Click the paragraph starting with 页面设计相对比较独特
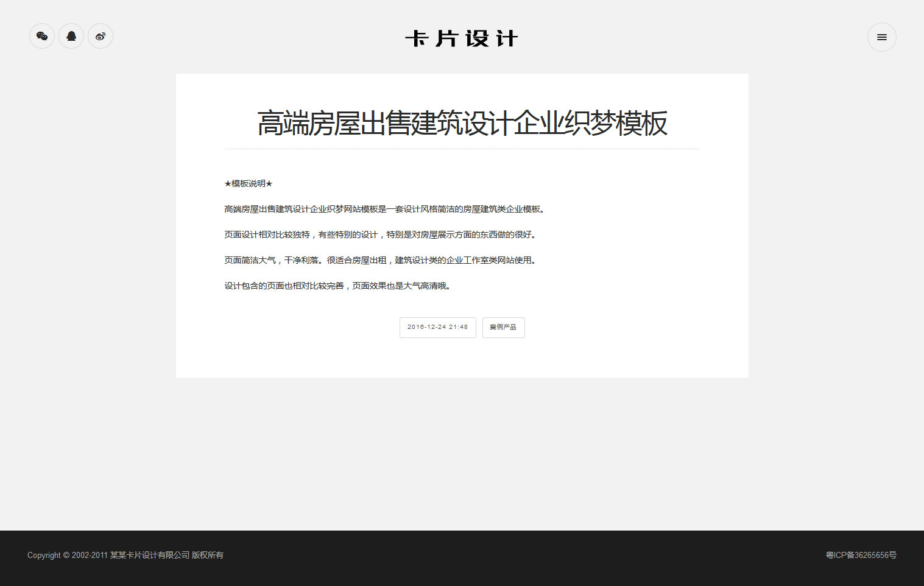This screenshot has width=924, height=586. point(381,235)
